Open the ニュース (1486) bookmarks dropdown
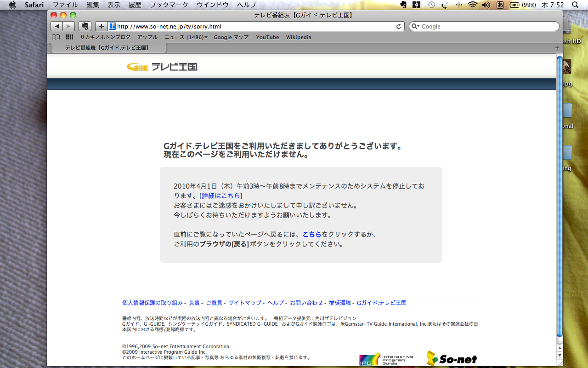 pos(186,37)
